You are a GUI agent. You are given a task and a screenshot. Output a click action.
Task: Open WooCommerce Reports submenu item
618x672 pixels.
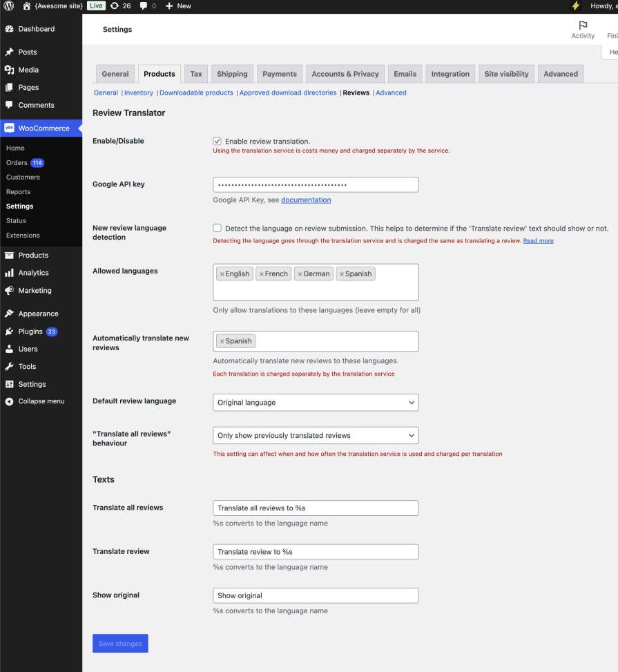[18, 191]
